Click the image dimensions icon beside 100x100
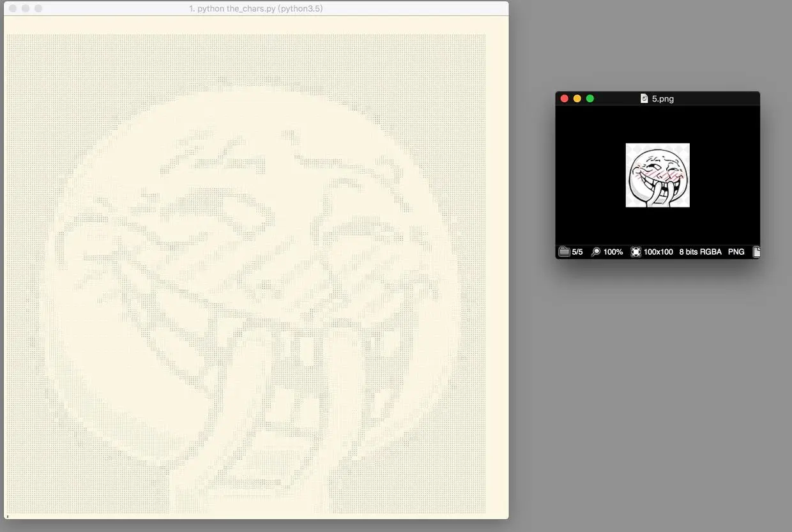This screenshot has width=792, height=532. 636,252
